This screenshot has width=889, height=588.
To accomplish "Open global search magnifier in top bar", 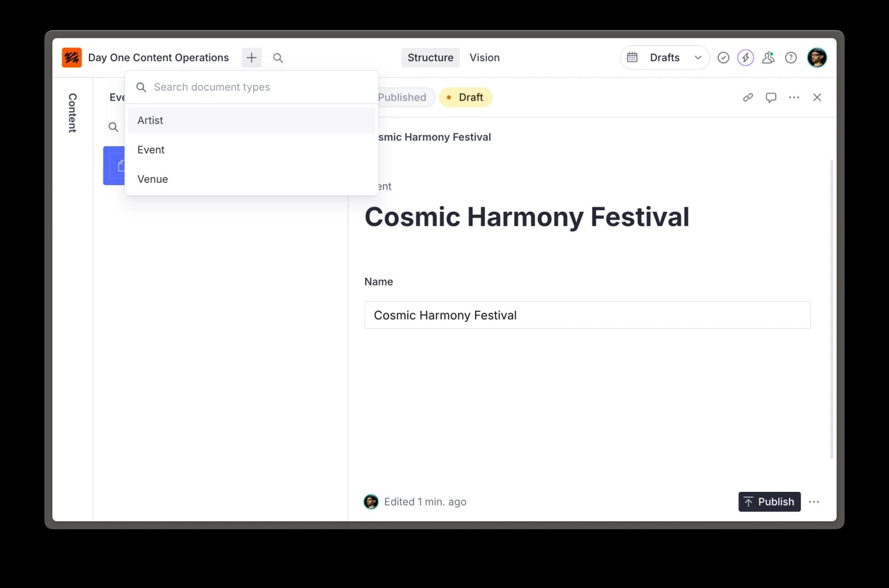I will (x=278, y=58).
